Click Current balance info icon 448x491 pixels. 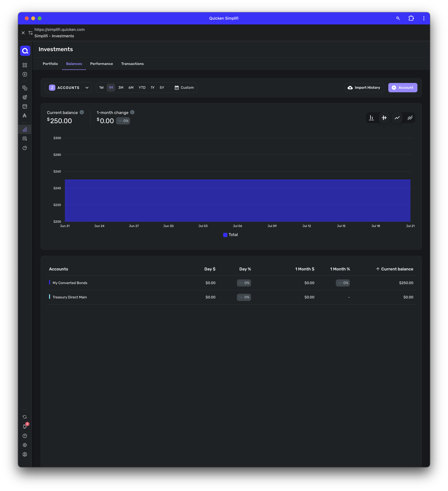click(82, 112)
